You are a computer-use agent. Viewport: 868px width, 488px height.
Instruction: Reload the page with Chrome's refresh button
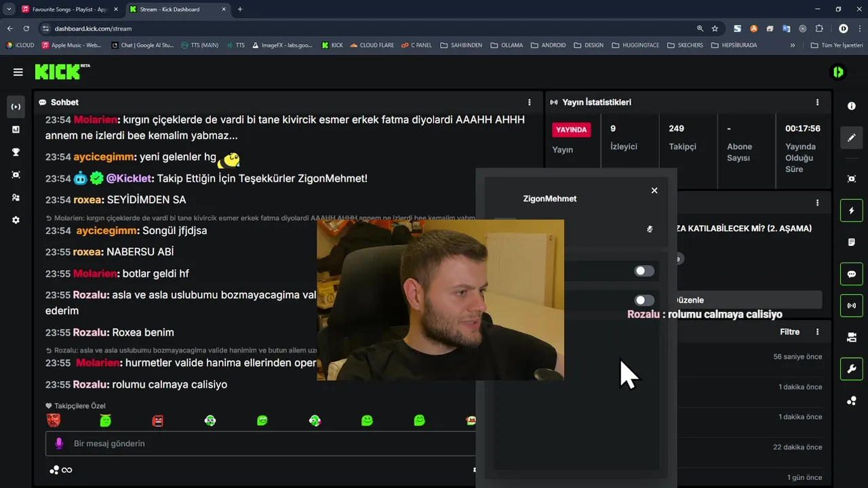pyautogui.click(x=26, y=28)
